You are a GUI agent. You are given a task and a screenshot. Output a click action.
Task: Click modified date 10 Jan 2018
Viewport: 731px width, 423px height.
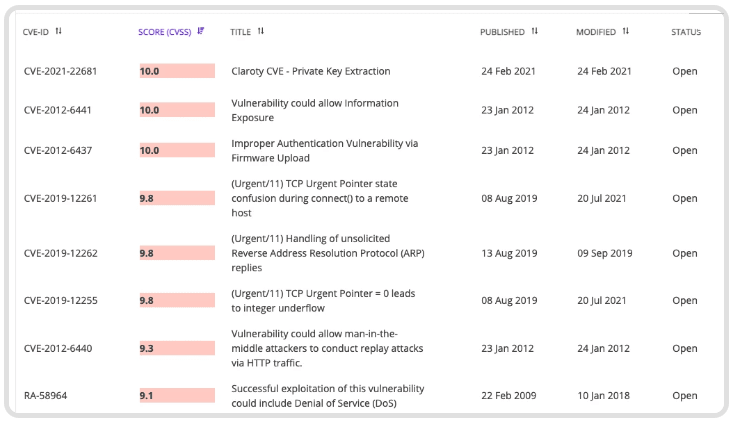tap(603, 395)
